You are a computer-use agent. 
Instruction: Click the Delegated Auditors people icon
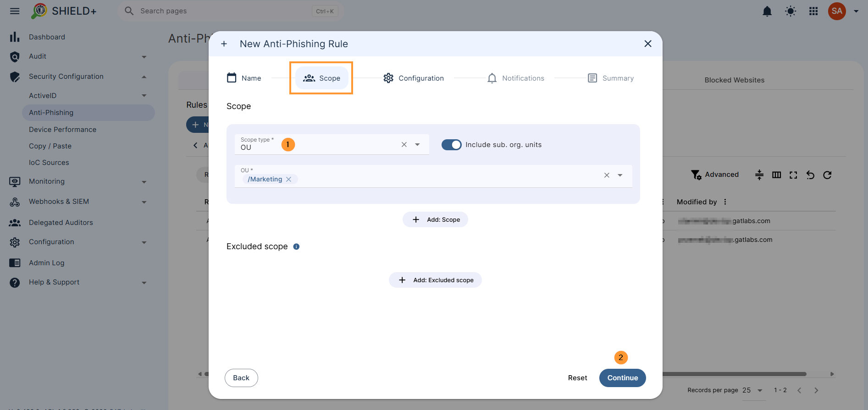tap(15, 223)
